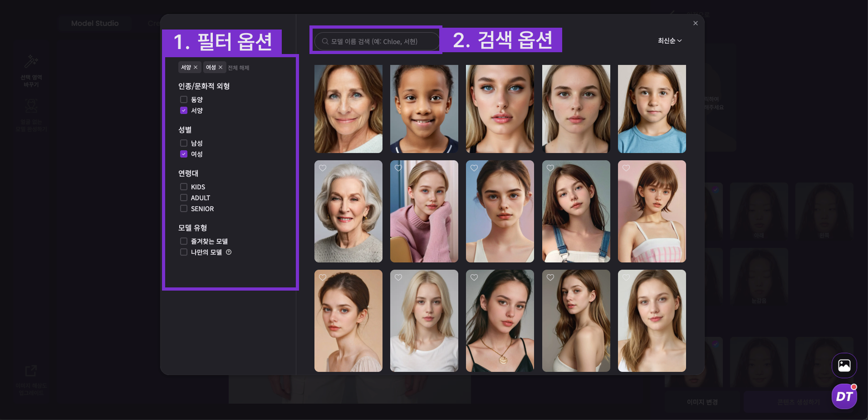Favorite the dark-haired model with gold necklace
The width and height of the screenshot is (868, 420).
pyautogui.click(x=474, y=277)
